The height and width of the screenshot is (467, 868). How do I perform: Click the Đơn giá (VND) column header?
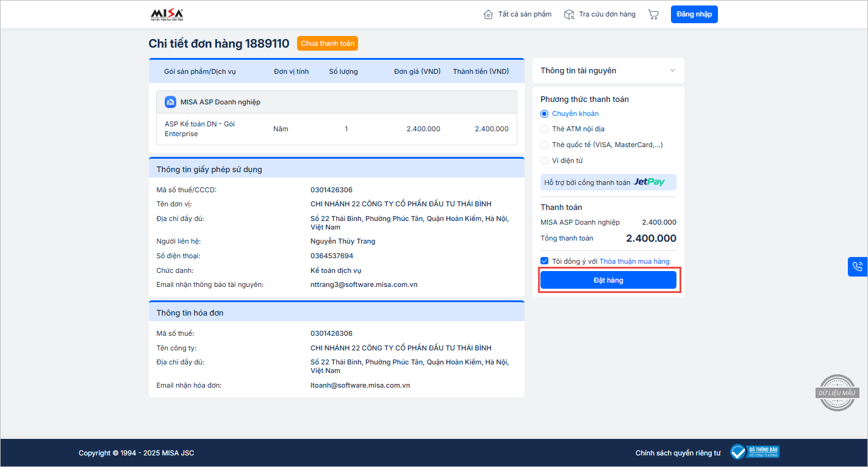click(417, 71)
